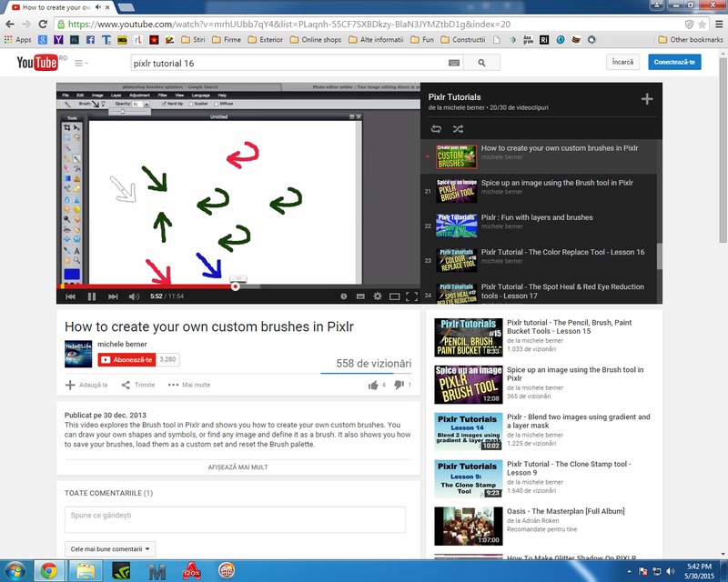Dislike the video with thumbs down
728x582 pixels.
coord(399,385)
